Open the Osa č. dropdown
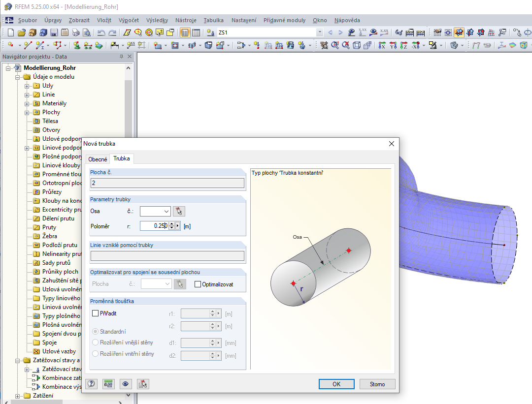Image resolution: width=532 pixels, height=404 pixels. (x=166, y=211)
